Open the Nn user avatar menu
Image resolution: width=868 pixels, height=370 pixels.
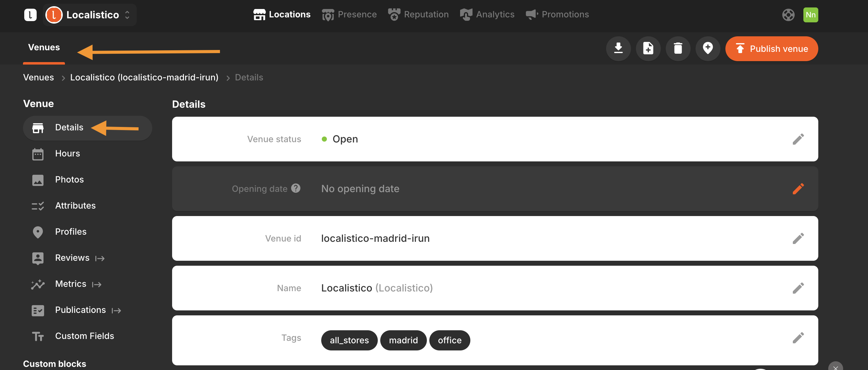811,15
